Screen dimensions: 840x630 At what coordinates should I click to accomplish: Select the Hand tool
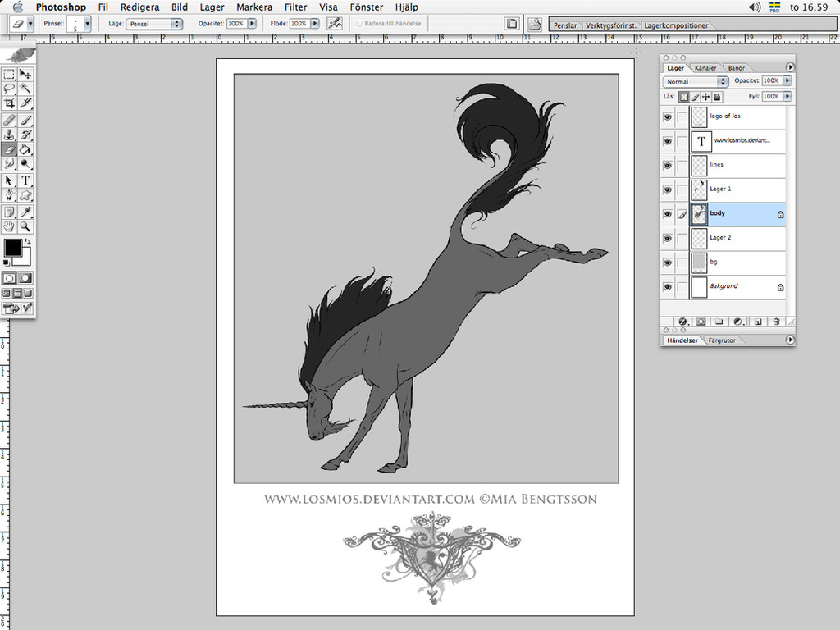pos(9,226)
